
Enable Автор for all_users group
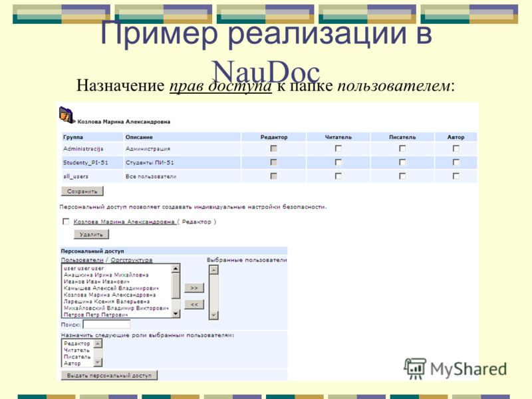tap(456, 176)
